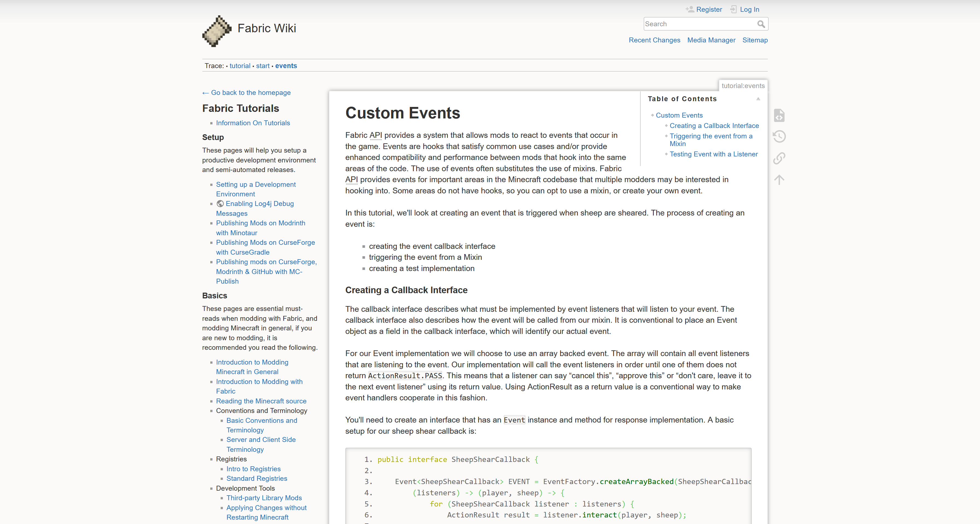Click the Event inline code text
980x524 pixels.
tap(514, 420)
